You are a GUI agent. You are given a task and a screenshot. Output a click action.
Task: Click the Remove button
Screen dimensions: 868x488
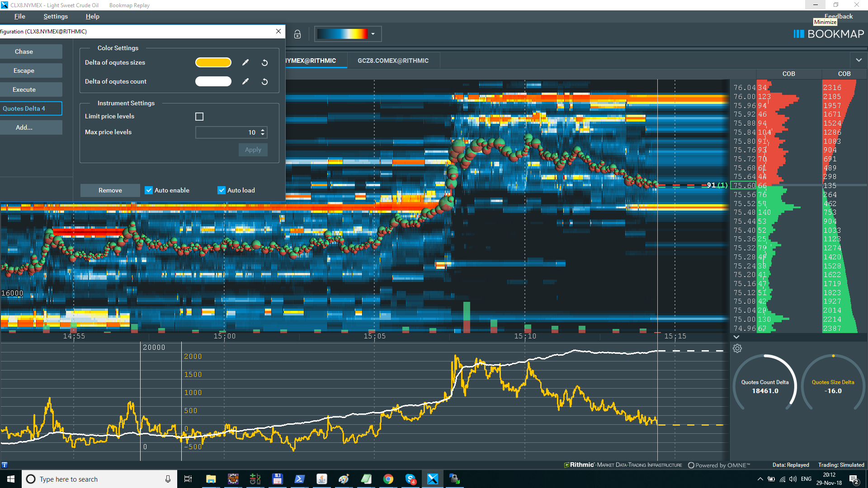(x=110, y=190)
